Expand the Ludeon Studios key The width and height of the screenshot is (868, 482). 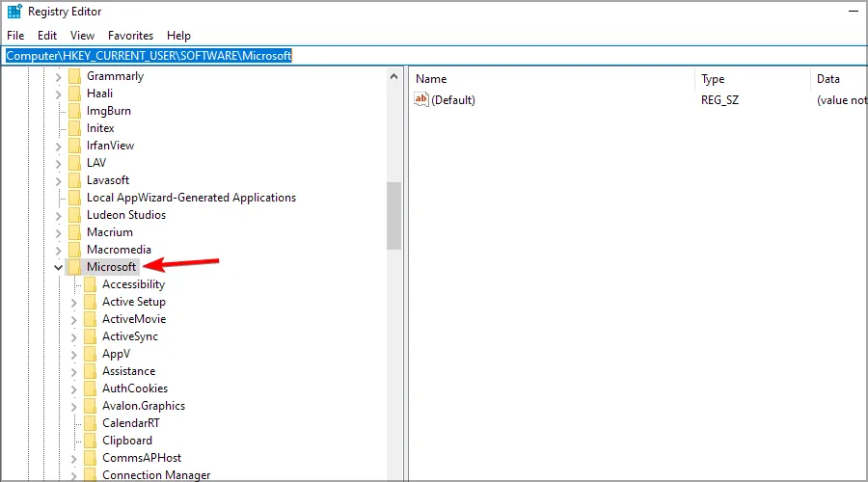pos(58,215)
